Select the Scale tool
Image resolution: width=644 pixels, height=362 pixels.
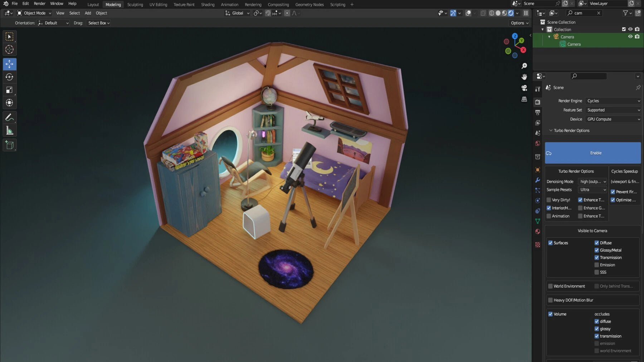point(10,90)
